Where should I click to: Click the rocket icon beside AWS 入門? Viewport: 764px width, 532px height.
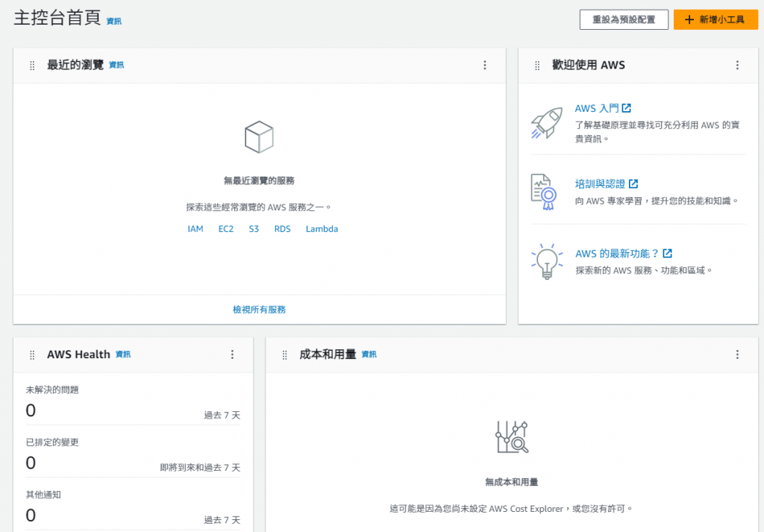[547, 123]
